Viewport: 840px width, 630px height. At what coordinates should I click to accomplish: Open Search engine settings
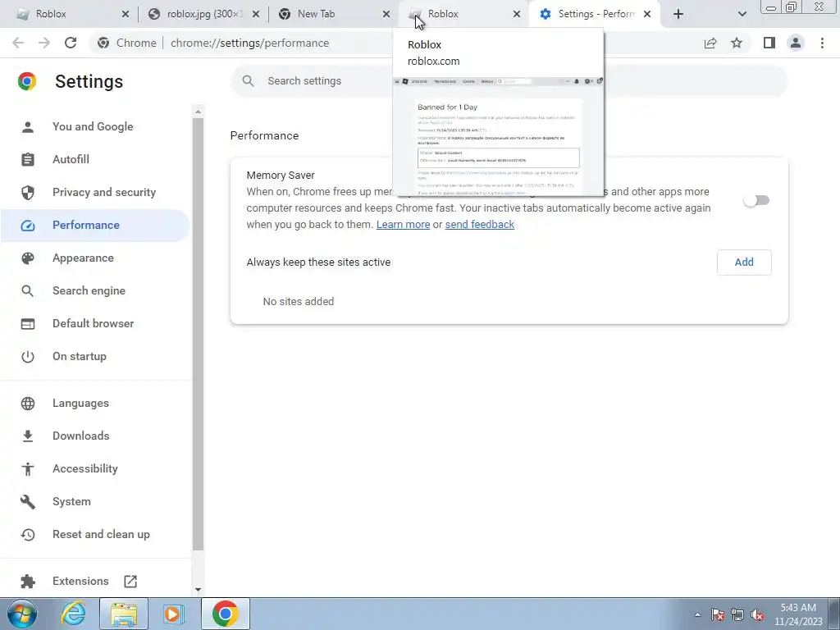coord(95,291)
